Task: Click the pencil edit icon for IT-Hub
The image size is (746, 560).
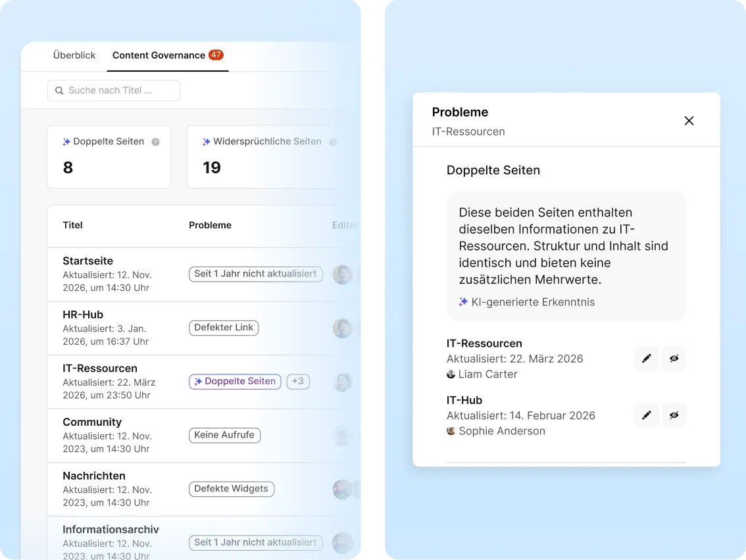Action: tap(646, 415)
